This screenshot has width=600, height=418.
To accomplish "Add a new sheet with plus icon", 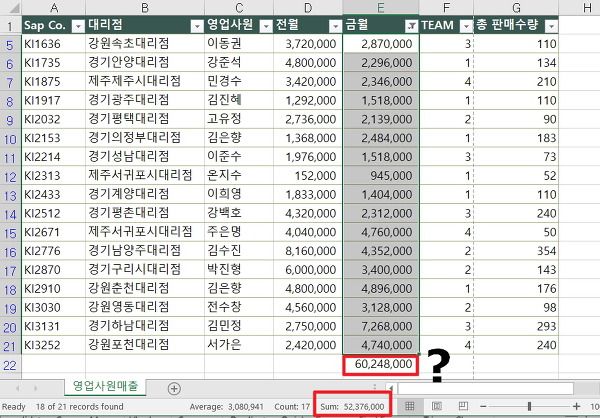I will point(174,389).
